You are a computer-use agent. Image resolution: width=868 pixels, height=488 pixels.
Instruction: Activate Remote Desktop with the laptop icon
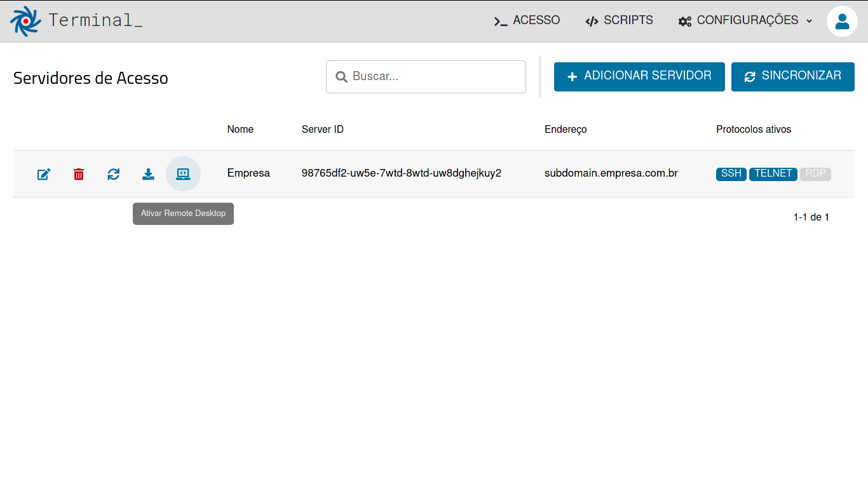tap(183, 173)
